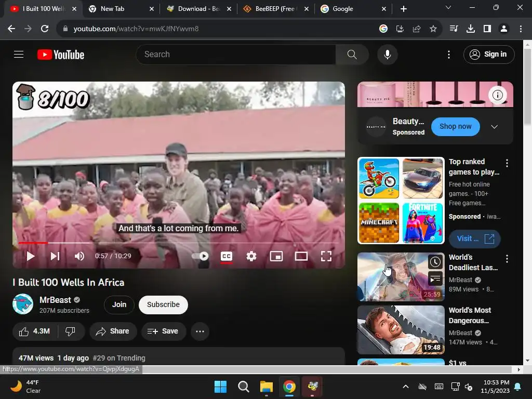Click Join channel membership button
Viewport: 532px width, 399px height.
click(119, 304)
